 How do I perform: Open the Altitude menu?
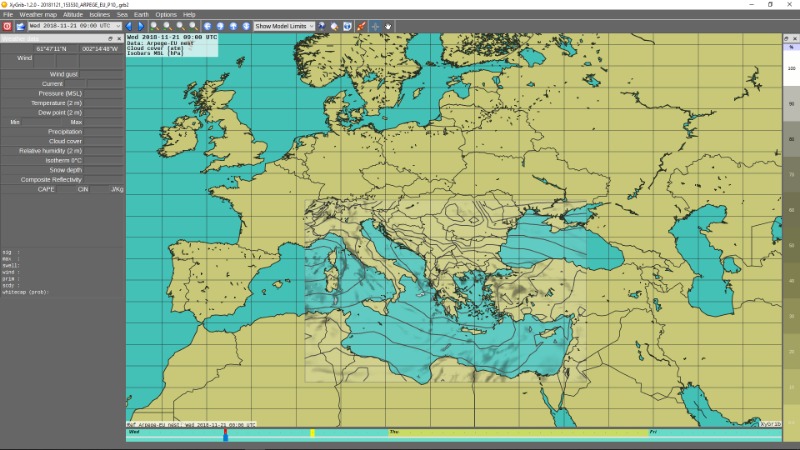pos(73,15)
